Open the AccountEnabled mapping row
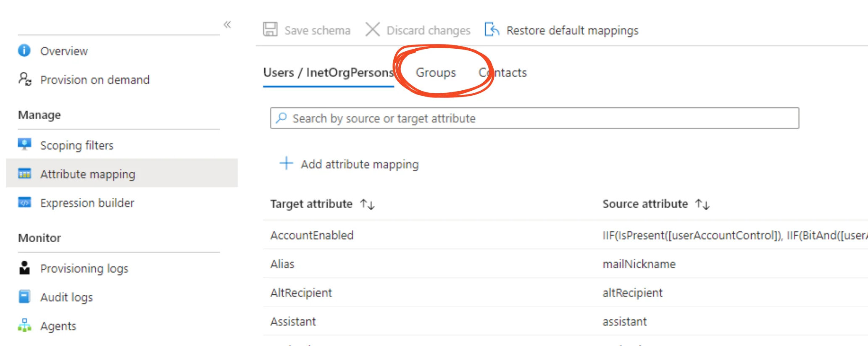 (565, 235)
